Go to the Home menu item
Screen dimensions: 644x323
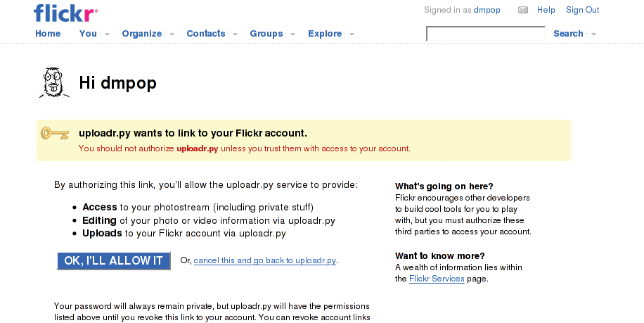[x=48, y=34]
